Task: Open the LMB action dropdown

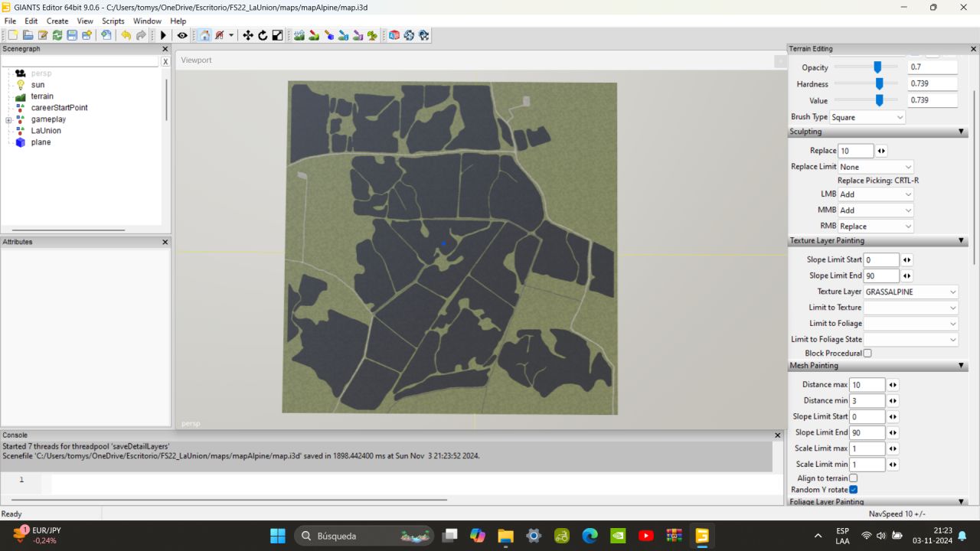Action: pyautogui.click(x=876, y=194)
